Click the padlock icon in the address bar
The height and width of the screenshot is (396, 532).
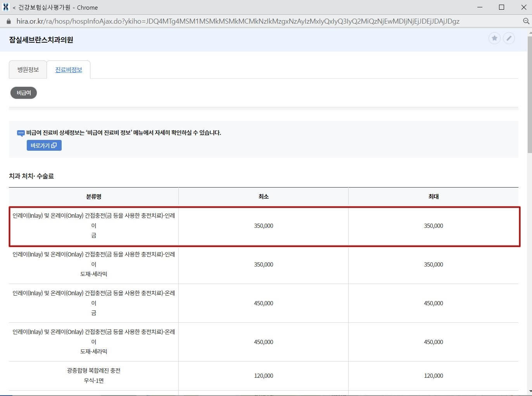(x=8, y=21)
